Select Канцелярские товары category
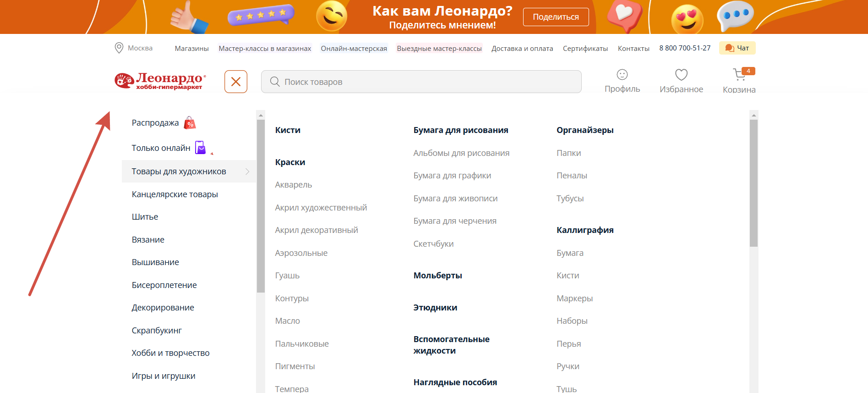The height and width of the screenshot is (393, 868). pyautogui.click(x=175, y=194)
